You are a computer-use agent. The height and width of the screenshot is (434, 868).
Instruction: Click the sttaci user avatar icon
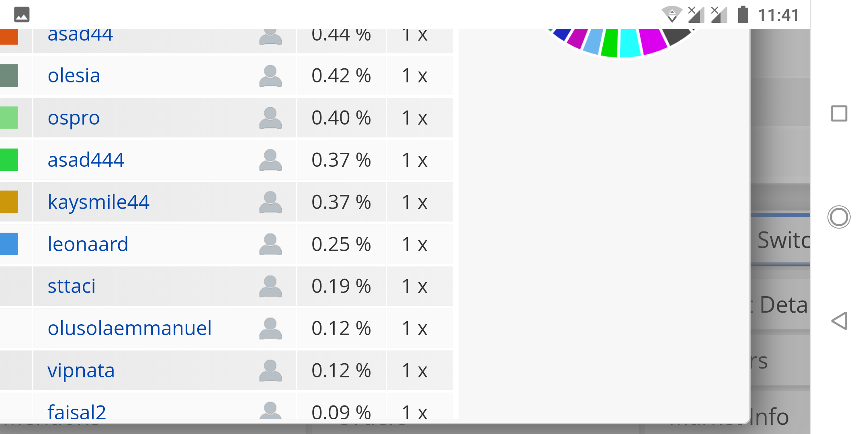(x=270, y=287)
